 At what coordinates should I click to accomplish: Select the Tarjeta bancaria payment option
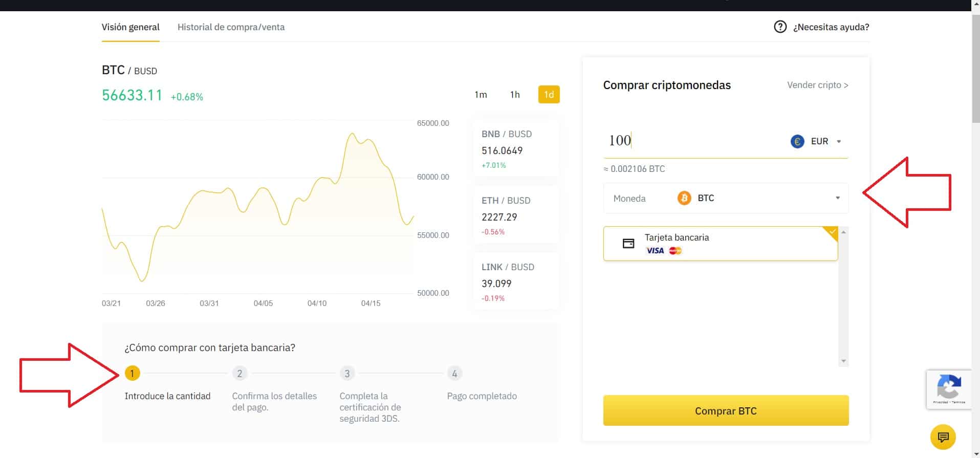[721, 244]
